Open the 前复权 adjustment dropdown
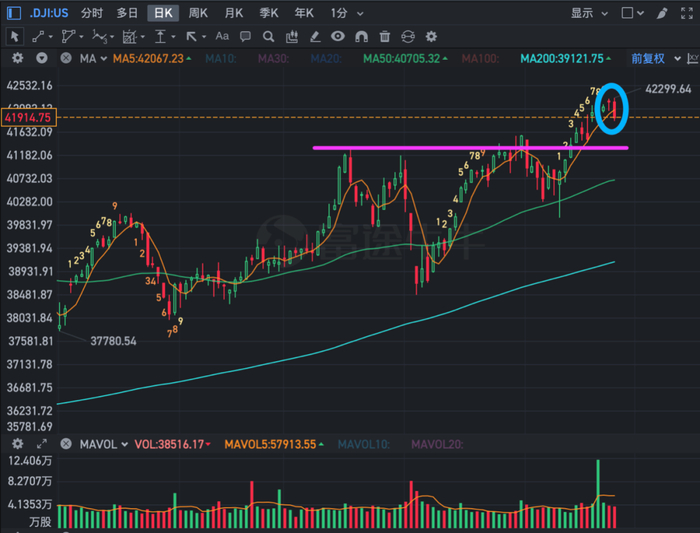Screen dimensions: 700x533 (652, 59)
